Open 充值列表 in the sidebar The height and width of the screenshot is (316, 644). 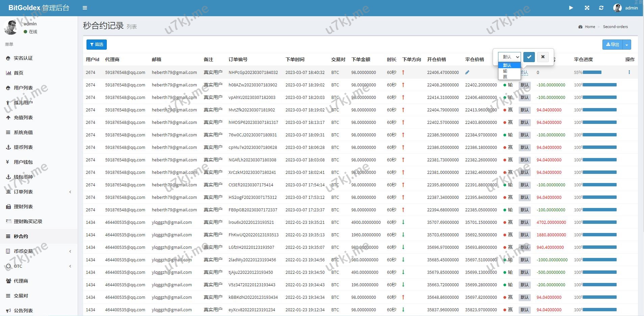(23, 117)
